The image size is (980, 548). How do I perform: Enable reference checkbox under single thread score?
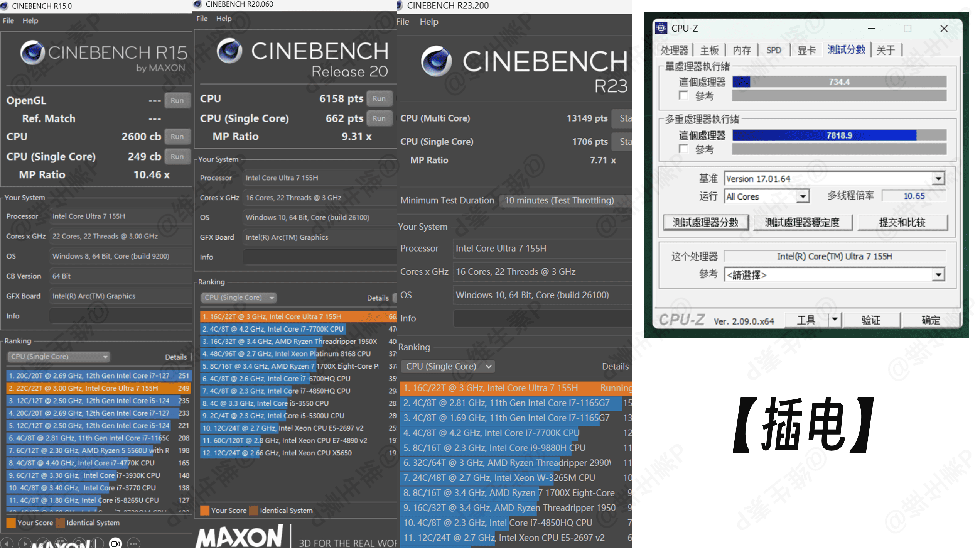coord(683,95)
